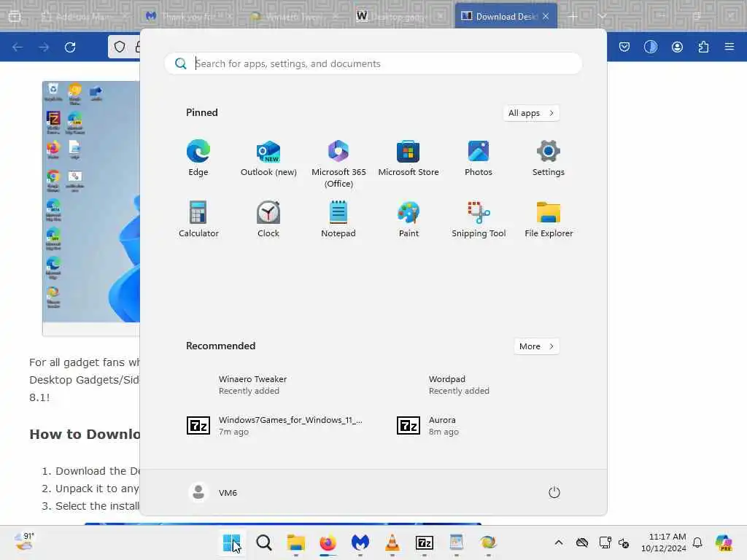747x560 pixels.
Task: Focus the Start menu search box
Action: (x=373, y=63)
